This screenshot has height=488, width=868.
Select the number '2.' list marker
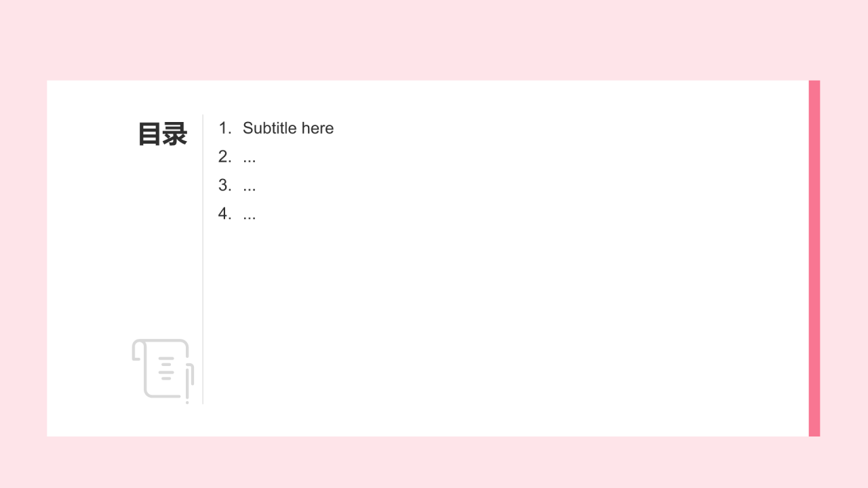(225, 157)
